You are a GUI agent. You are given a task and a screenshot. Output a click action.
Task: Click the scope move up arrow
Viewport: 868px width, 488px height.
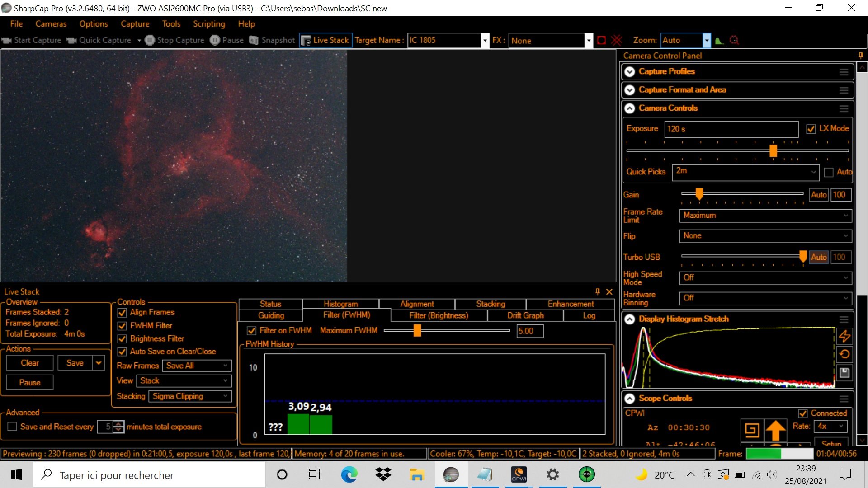tap(776, 430)
